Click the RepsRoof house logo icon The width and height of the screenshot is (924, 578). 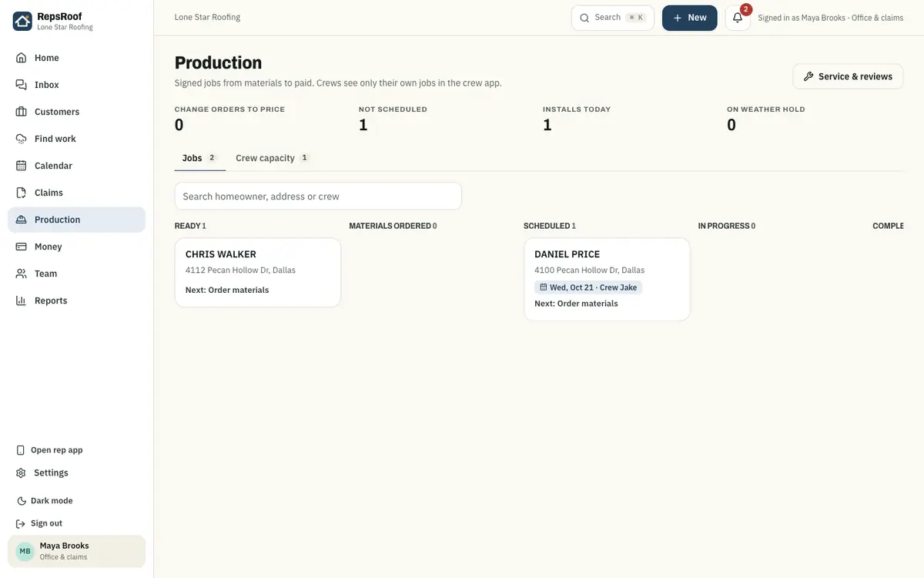tap(22, 21)
